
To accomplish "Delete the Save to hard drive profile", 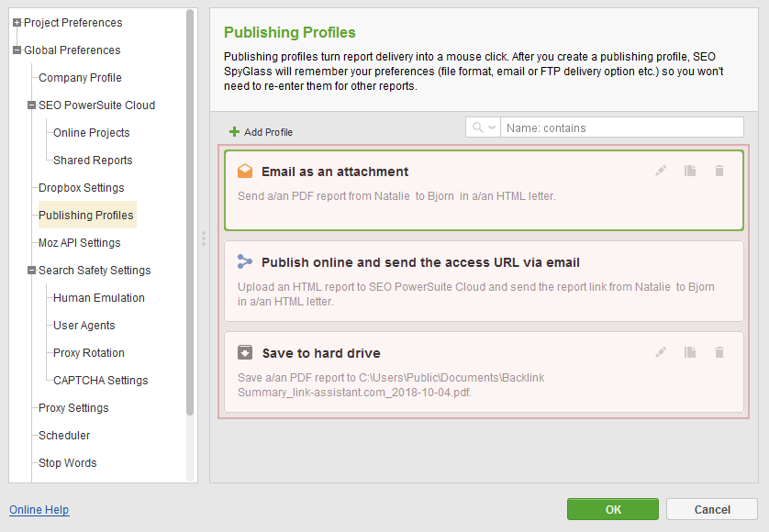I will pos(719,352).
